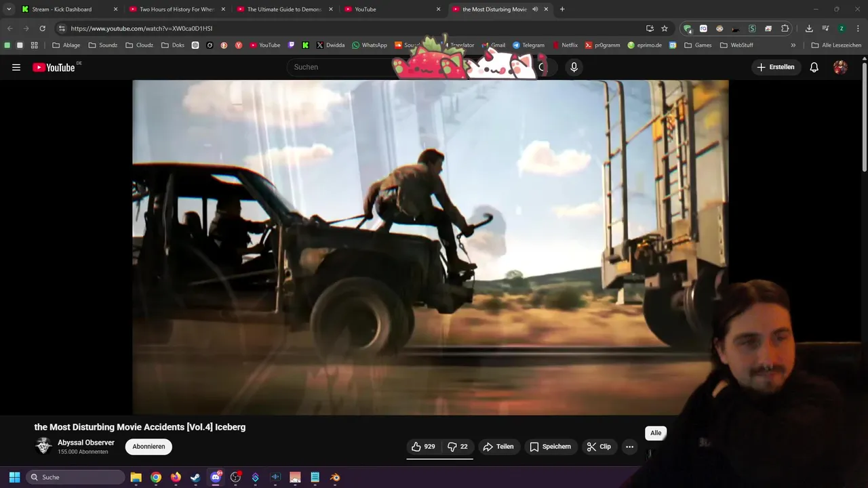Image resolution: width=868 pixels, height=488 pixels.
Task: Click the Teilen share button
Action: click(x=498, y=447)
